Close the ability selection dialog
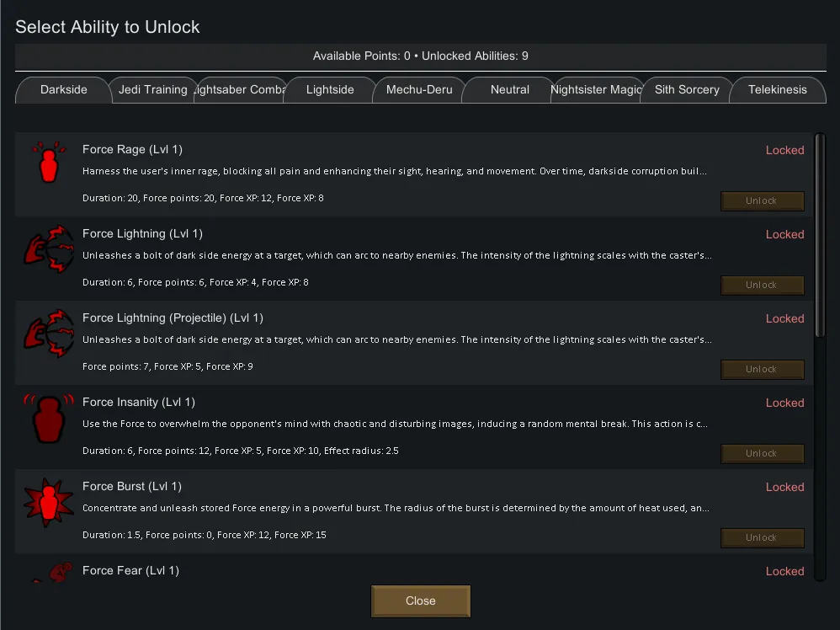The image size is (840, 630). tap(420, 601)
